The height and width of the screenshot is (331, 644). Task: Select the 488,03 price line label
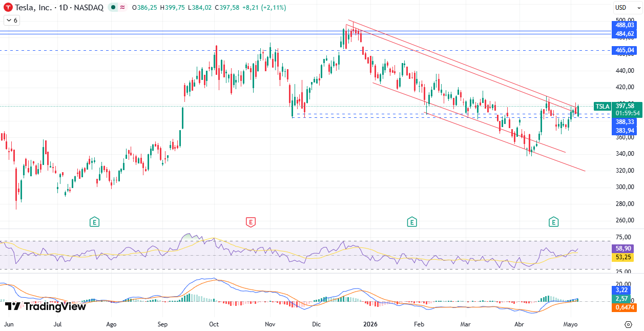625,25
